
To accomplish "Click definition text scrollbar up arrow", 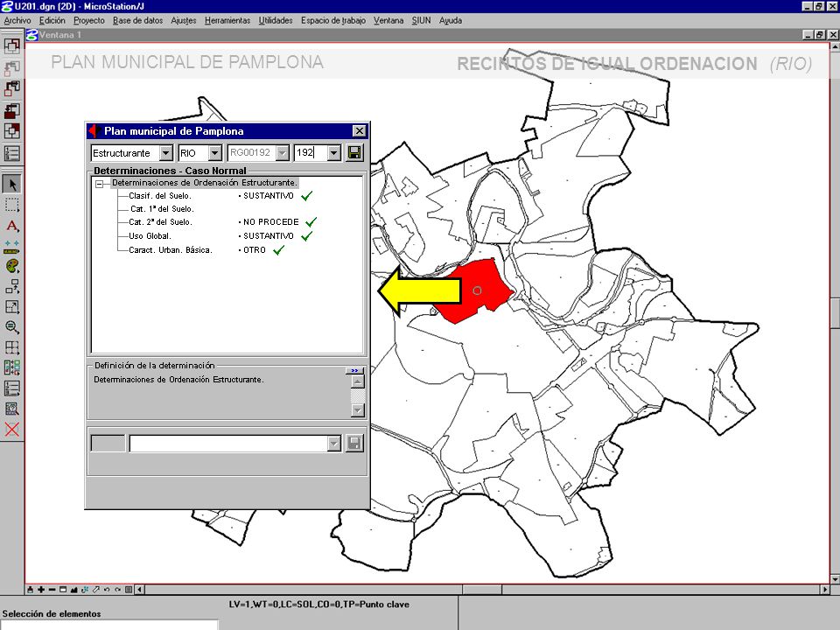I will (358, 381).
